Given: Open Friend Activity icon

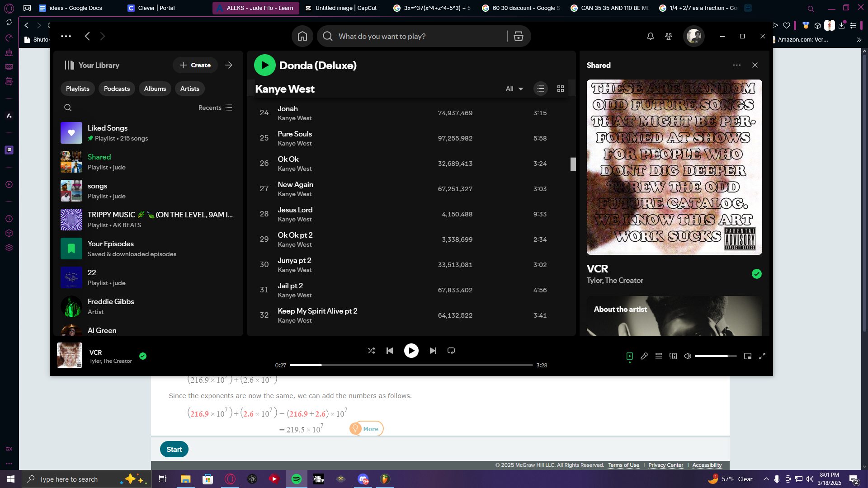Looking at the screenshot, I should 669,36.
